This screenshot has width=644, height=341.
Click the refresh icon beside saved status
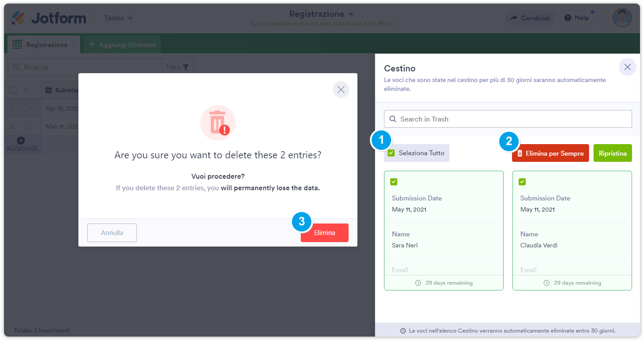pyautogui.click(x=391, y=24)
